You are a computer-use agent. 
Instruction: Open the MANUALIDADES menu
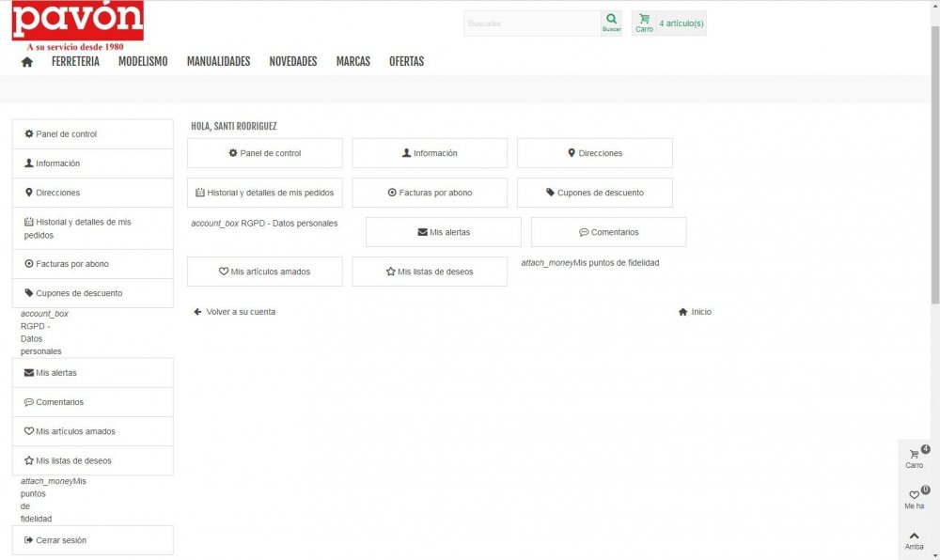point(219,61)
